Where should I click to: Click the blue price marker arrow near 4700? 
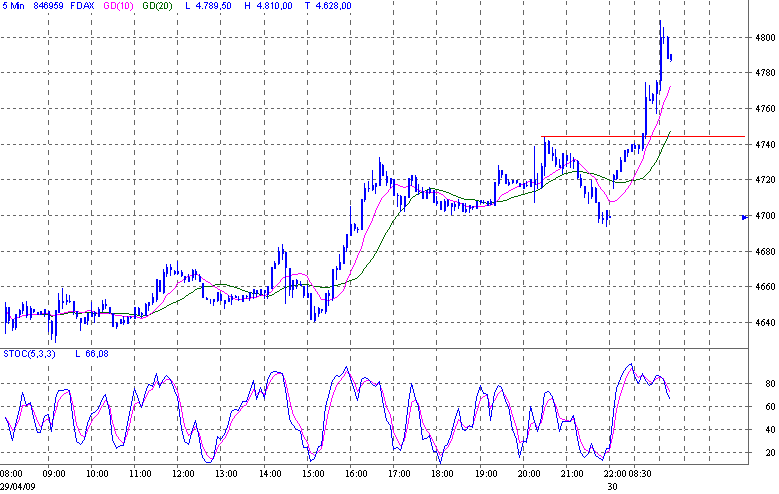[x=744, y=217]
